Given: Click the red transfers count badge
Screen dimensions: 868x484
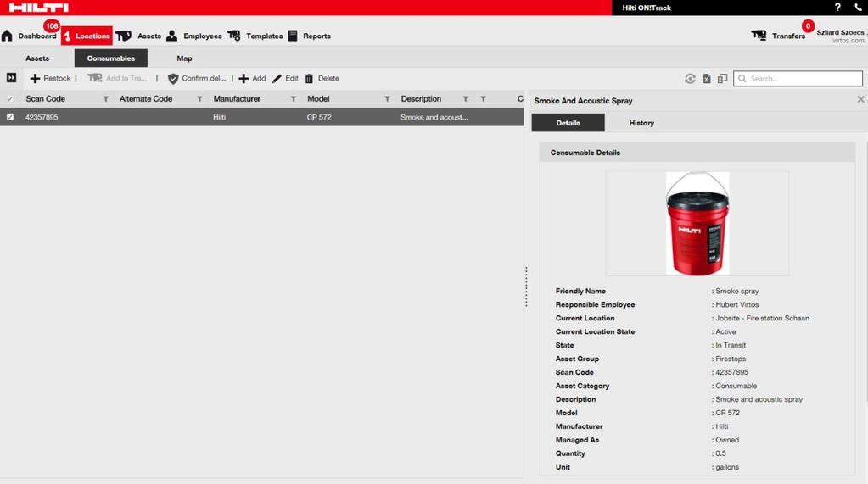Looking at the screenshot, I should click(x=808, y=26).
